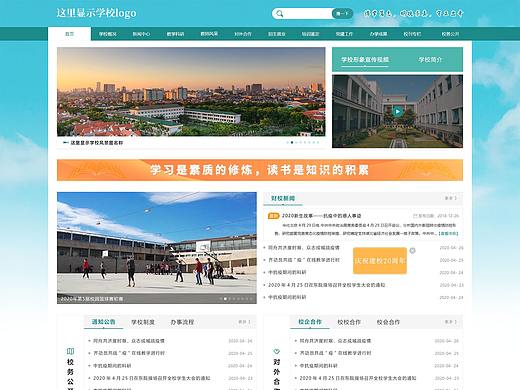Play the school promotional video
Screen dimensions: 520x390
tap(397, 111)
